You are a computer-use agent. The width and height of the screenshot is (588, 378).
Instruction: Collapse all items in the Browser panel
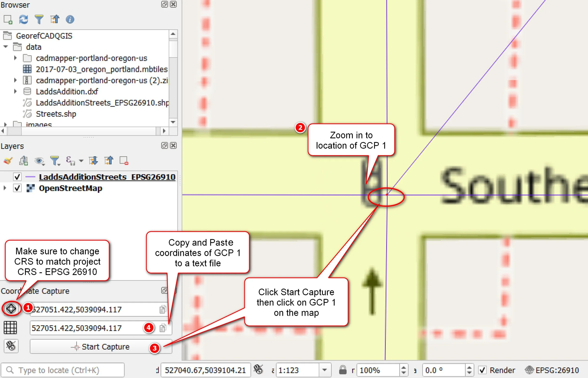coord(55,19)
